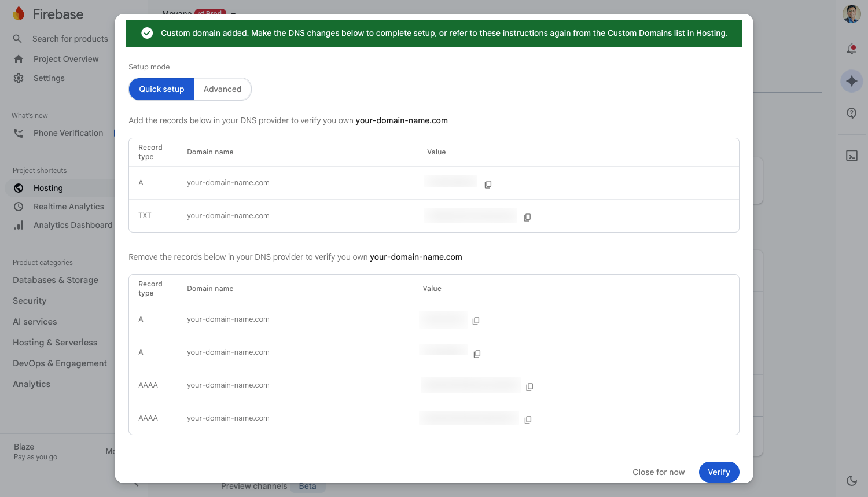868x497 pixels.
Task: Select Quick setup mode
Action: tap(161, 89)
